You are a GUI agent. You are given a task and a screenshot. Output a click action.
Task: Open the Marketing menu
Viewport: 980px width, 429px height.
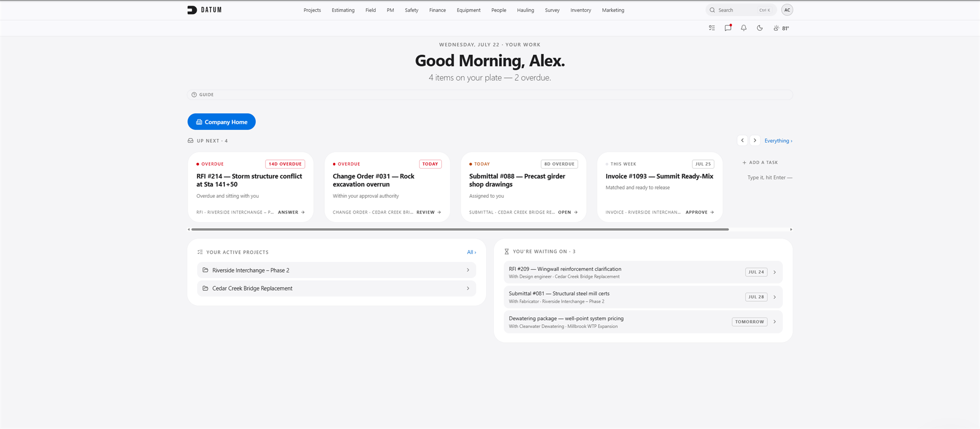coord(613,10)
